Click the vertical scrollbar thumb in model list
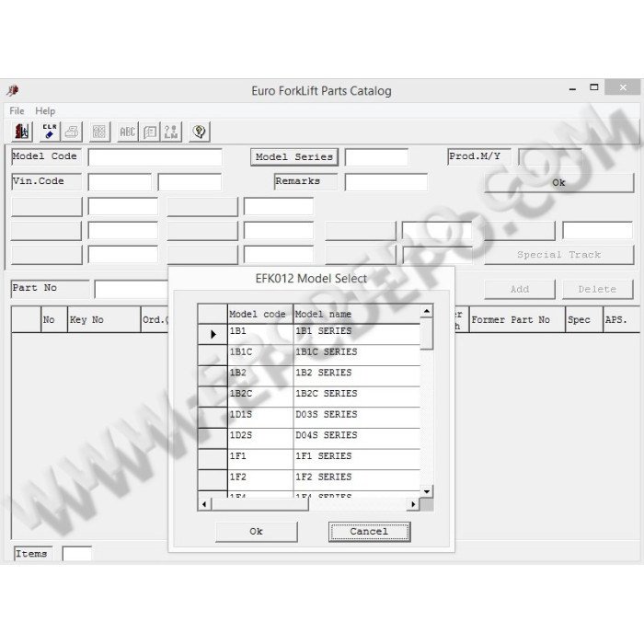Screen dimensions: 644x644 coord(427,334)
